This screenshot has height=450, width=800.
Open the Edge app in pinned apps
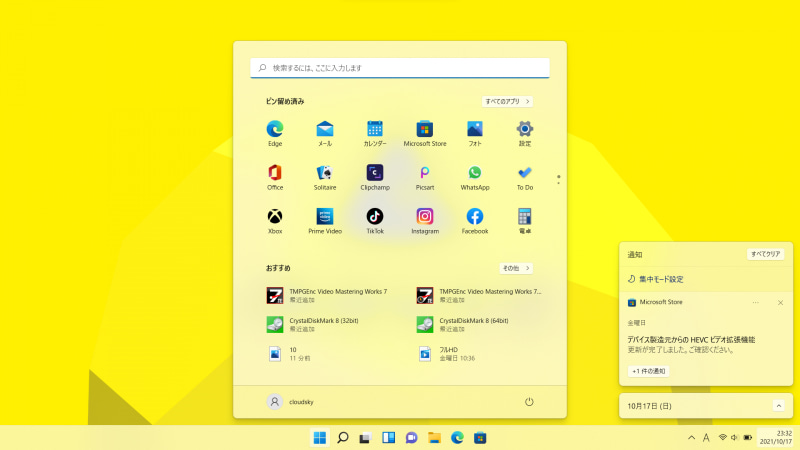click(x=274, y=134)
